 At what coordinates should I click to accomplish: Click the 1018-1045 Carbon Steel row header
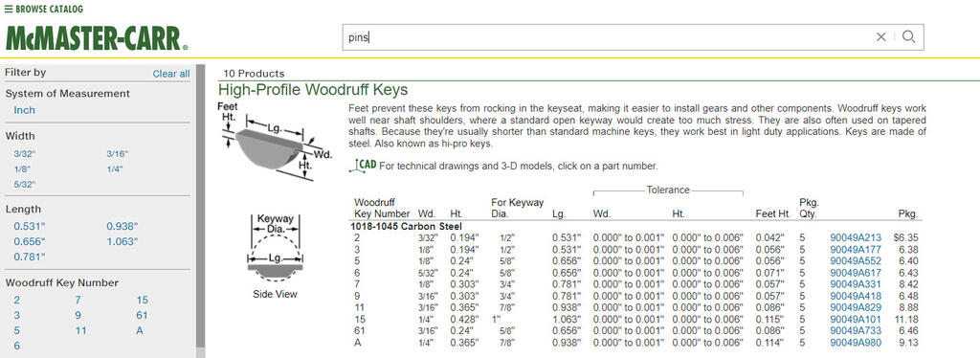point(406,226)
